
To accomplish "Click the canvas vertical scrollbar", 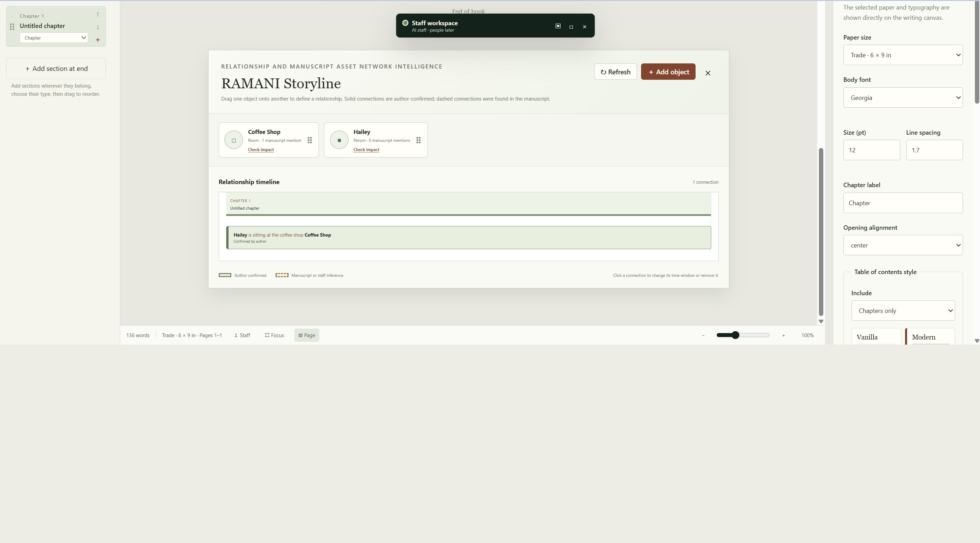I will 821,231.
